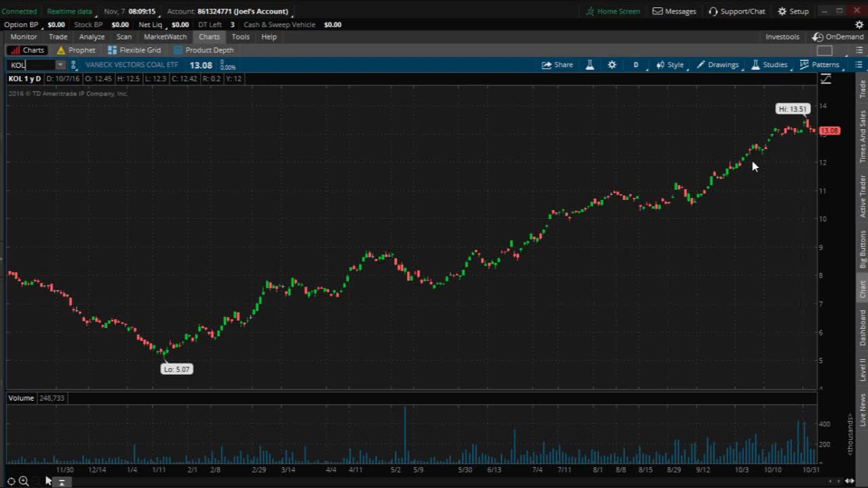Click the zoom in magnifier icon
868x488 pixels.
point(24,481)
